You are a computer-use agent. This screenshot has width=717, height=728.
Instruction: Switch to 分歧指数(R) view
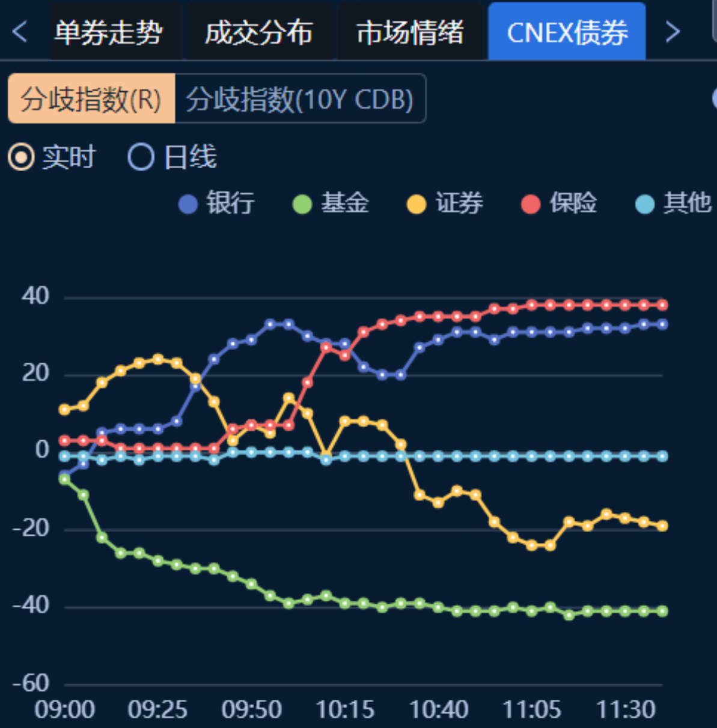pos(91,99)
